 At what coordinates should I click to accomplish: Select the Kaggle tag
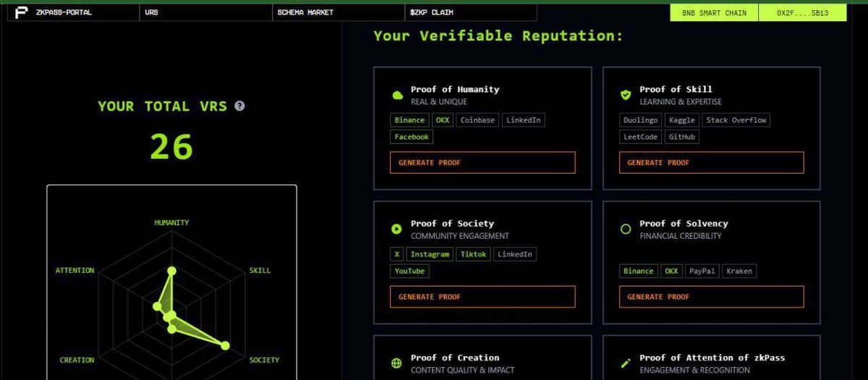point(681,120)
